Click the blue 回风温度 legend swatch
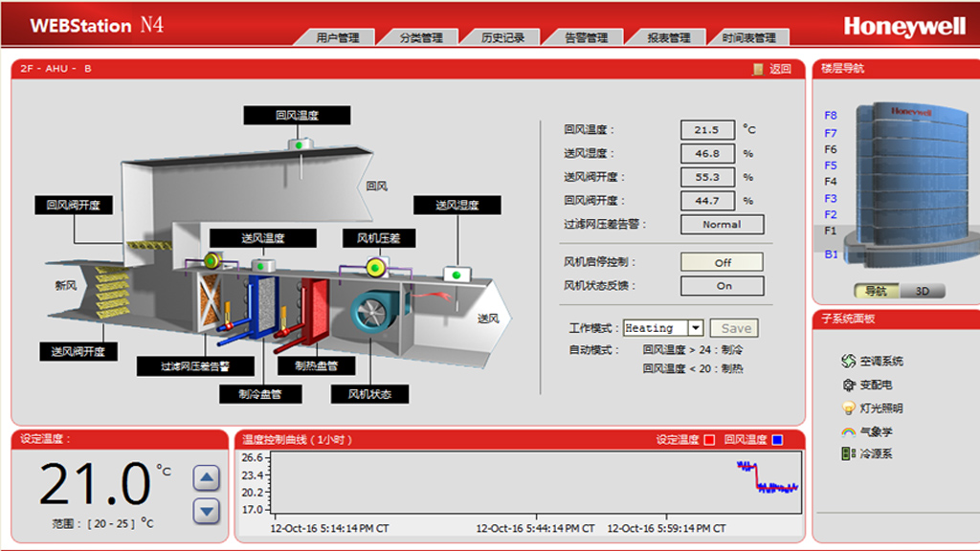This screenshot has width=980, height=551. [777, 440]
